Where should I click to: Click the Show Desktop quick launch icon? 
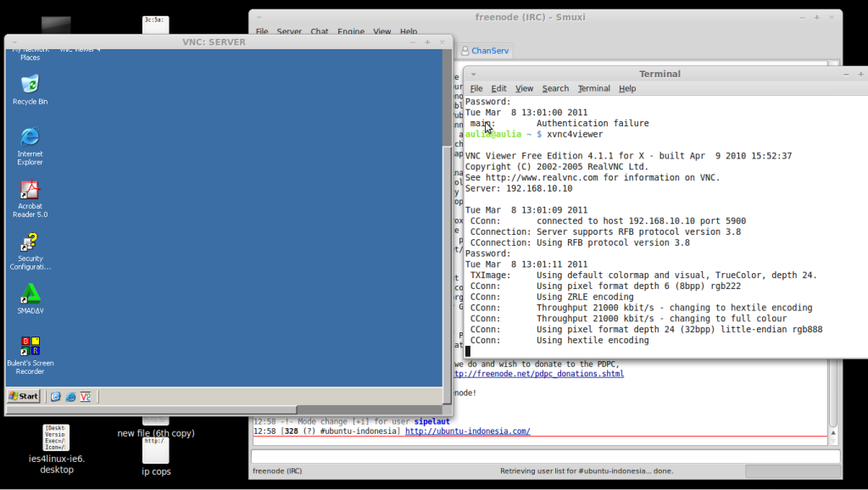55,397
